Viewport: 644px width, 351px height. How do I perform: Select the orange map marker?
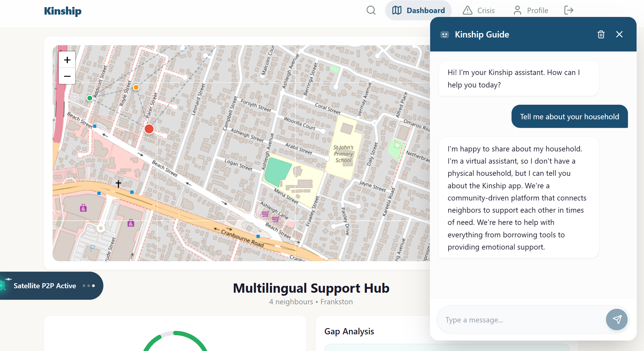pos(136,87)
